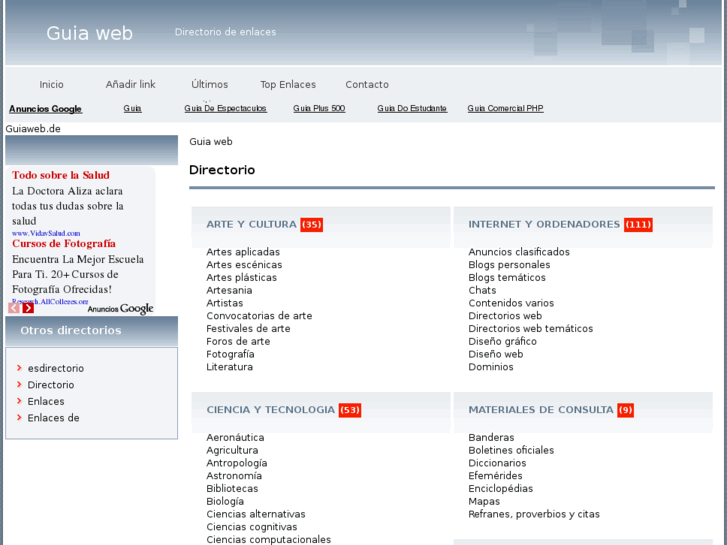Open Ciencias cognitivas subcategory
Image resolution: width=727 pixels, height=545 pixels.
tap(252, 527)
